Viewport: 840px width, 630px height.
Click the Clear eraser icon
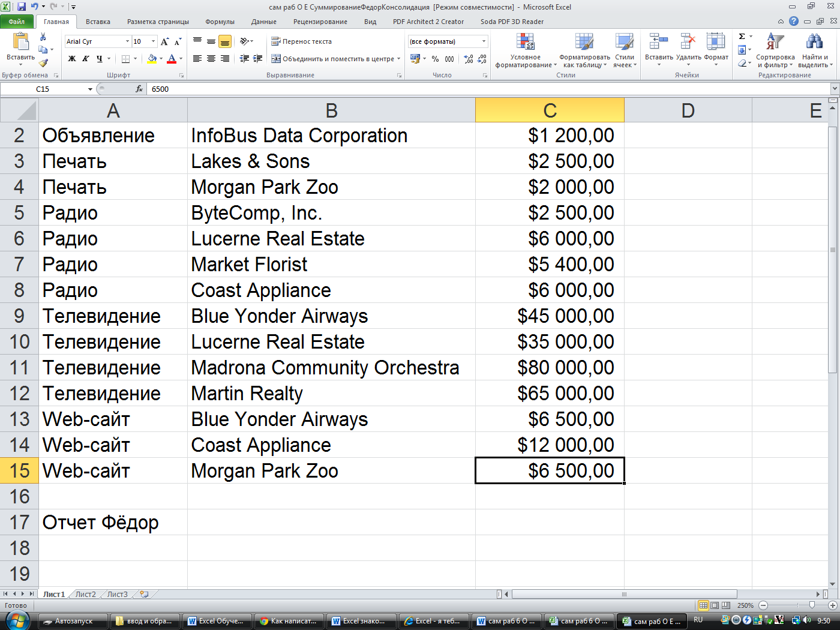[x=743, y=63]
